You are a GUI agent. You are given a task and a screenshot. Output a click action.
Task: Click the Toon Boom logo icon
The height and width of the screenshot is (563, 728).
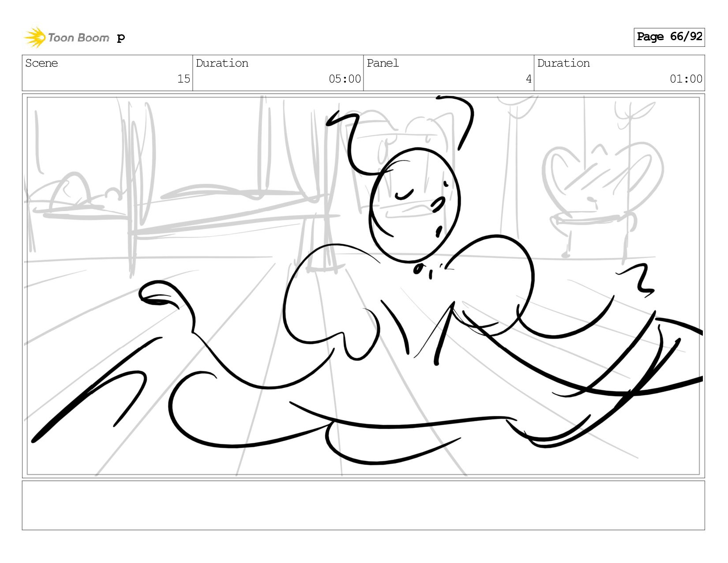click(x=34, y=37)
